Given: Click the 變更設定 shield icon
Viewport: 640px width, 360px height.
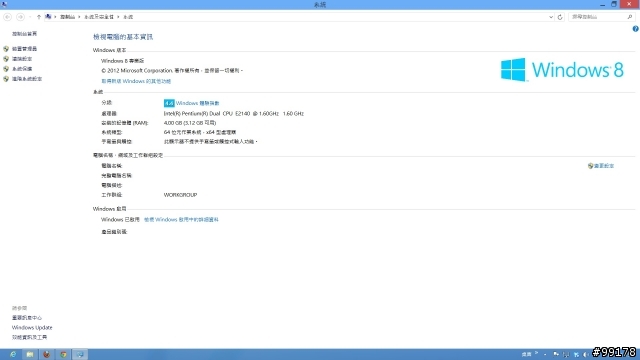Looking at the screenshot, I should pos(590,166).
